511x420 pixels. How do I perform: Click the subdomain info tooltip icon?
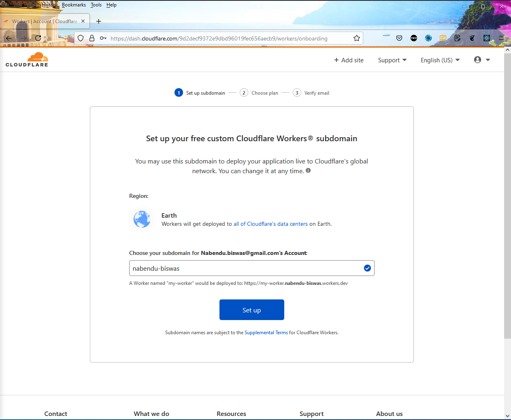308,170
